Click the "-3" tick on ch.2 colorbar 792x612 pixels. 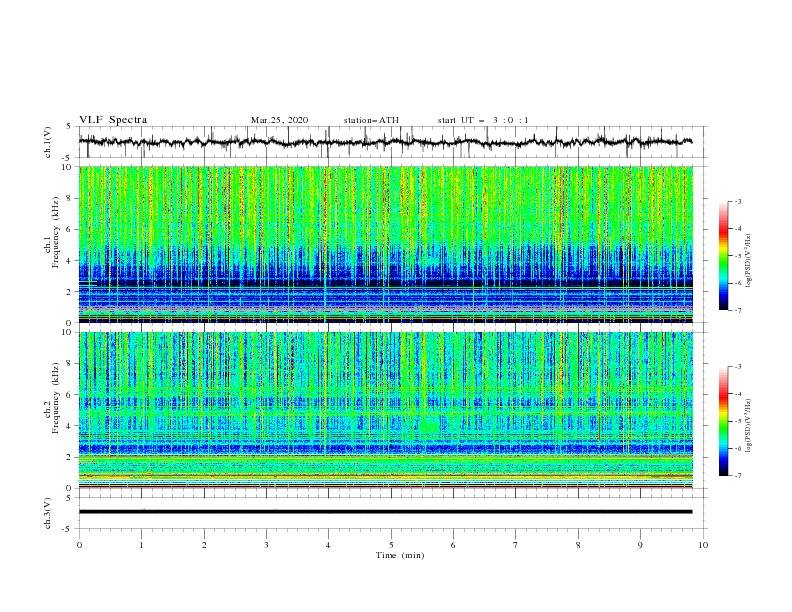coord(737,367)
